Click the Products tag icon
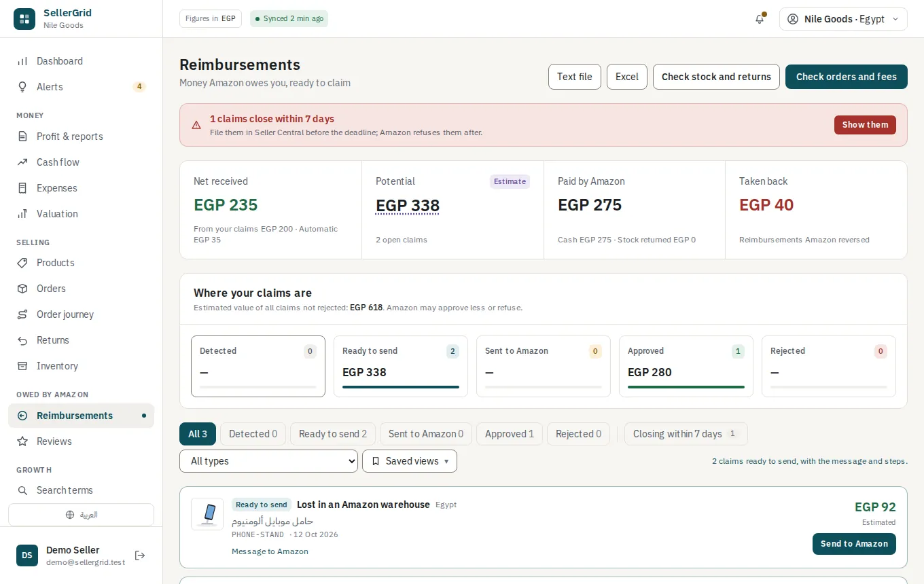Viewport: 924px width, 584px height. (22, 263)
